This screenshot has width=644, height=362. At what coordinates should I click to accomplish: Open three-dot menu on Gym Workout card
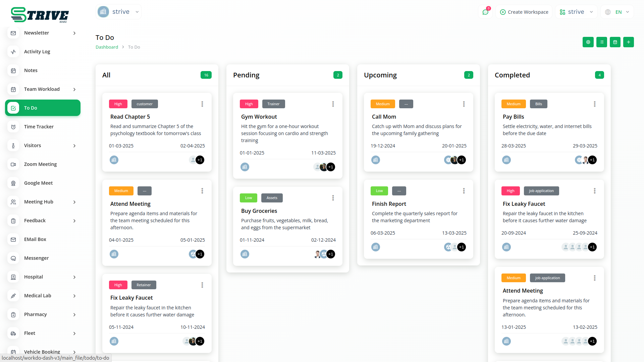[333, 104]
